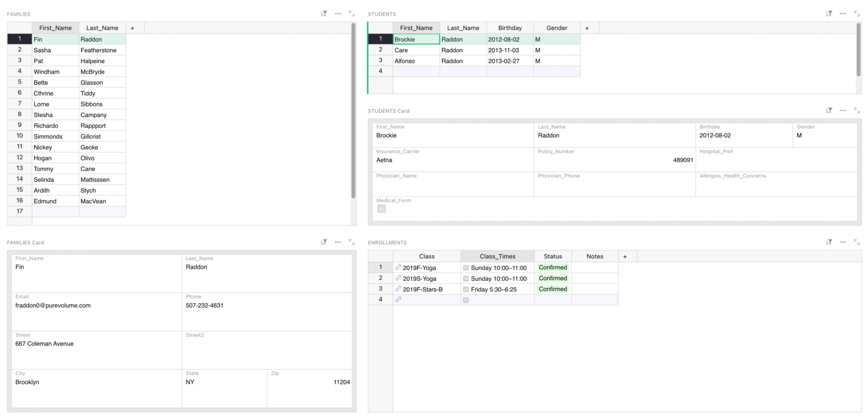Open the STUDENTS Card three-dots menu

(x=843, y=110)
